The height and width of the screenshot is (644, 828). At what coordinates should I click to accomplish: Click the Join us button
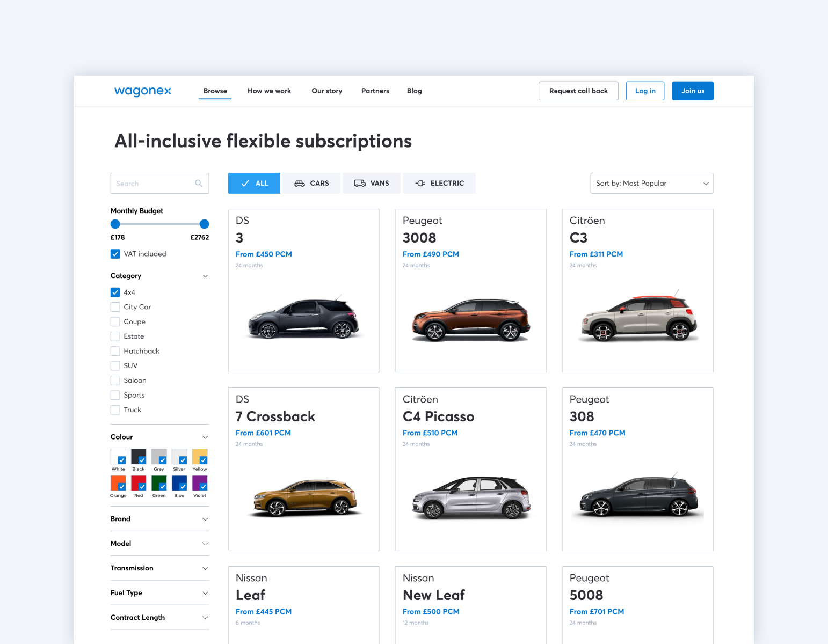[692, 91]
